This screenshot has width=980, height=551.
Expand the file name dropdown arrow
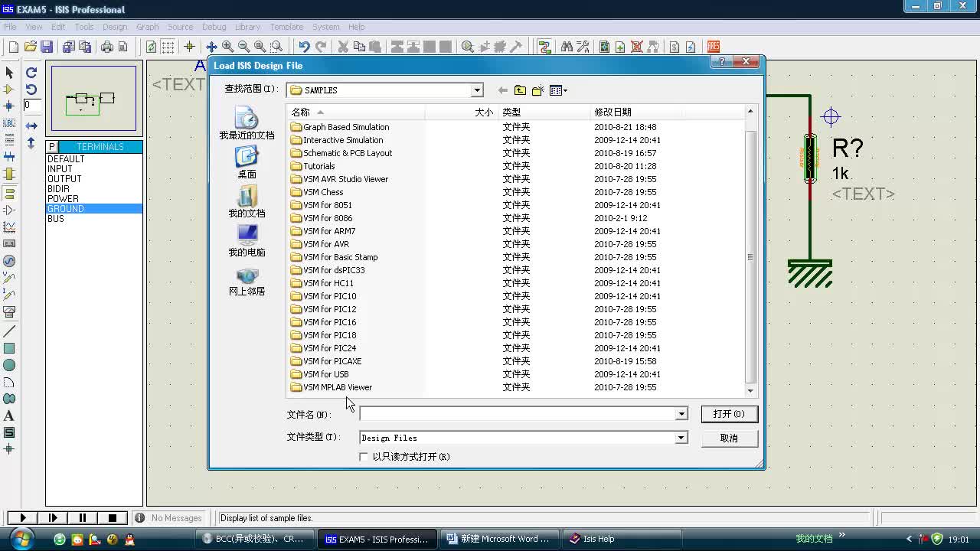[681, 414]
